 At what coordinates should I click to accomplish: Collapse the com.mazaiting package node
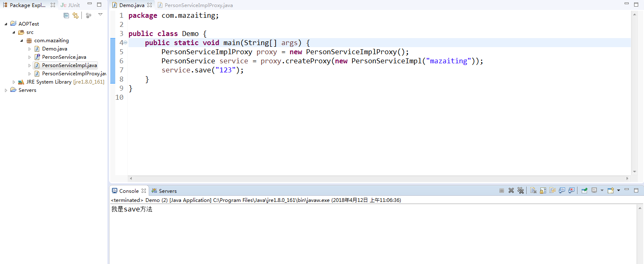(x=21, y=41)
